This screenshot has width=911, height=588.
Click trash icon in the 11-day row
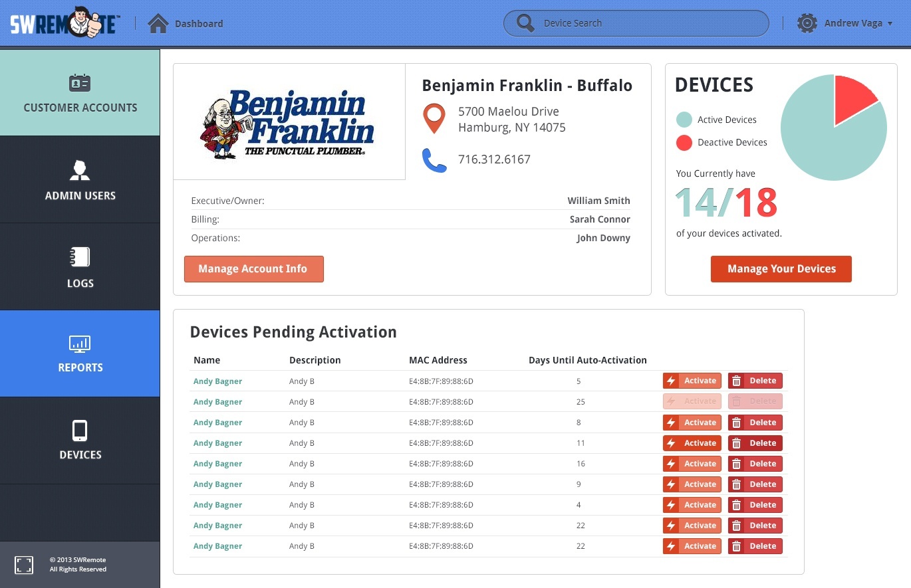click(736, 443)
